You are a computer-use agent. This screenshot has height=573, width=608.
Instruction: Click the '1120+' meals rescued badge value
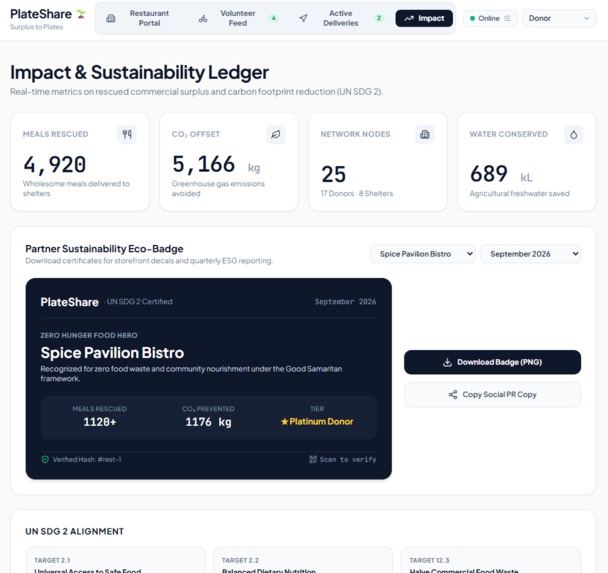click(x=100, y=422)
